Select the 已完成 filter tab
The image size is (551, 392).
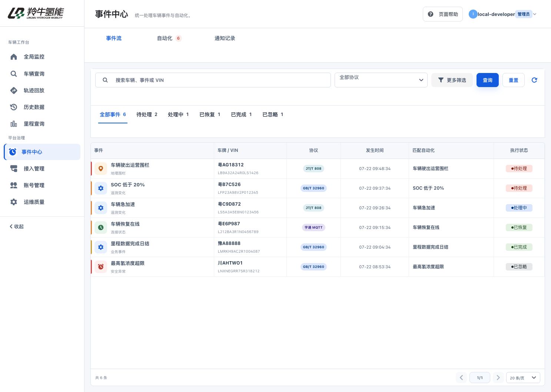pos(241,114)
